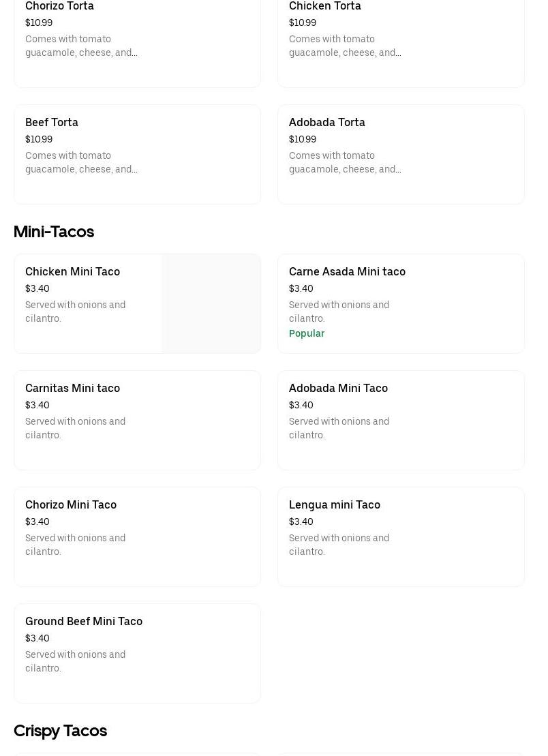Choose the Adobada Mini Taco item
Screen dimensions: 548x756
click(x=400, y=420)
